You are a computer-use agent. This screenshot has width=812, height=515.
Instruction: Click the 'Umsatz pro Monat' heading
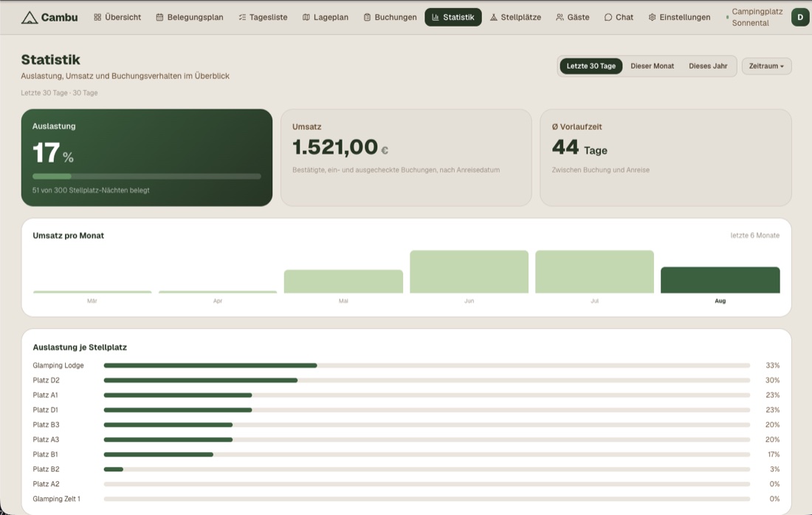pos(69,235)
